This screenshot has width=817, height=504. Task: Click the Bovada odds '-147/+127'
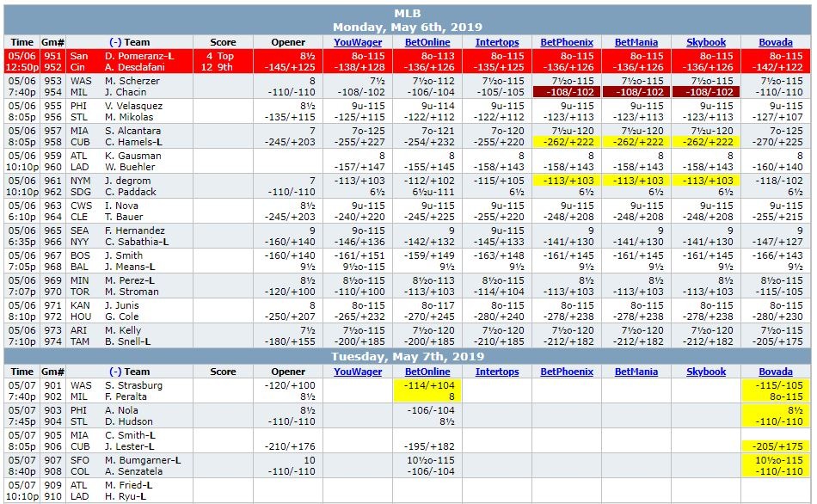[x=777, y=243]
